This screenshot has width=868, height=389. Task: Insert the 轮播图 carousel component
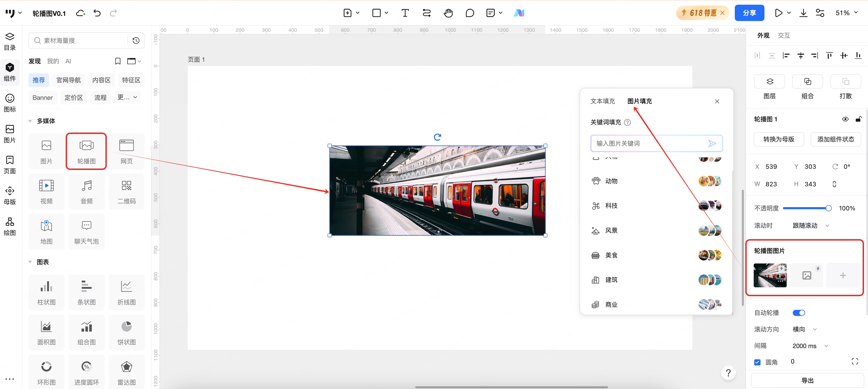coord(87,151)
